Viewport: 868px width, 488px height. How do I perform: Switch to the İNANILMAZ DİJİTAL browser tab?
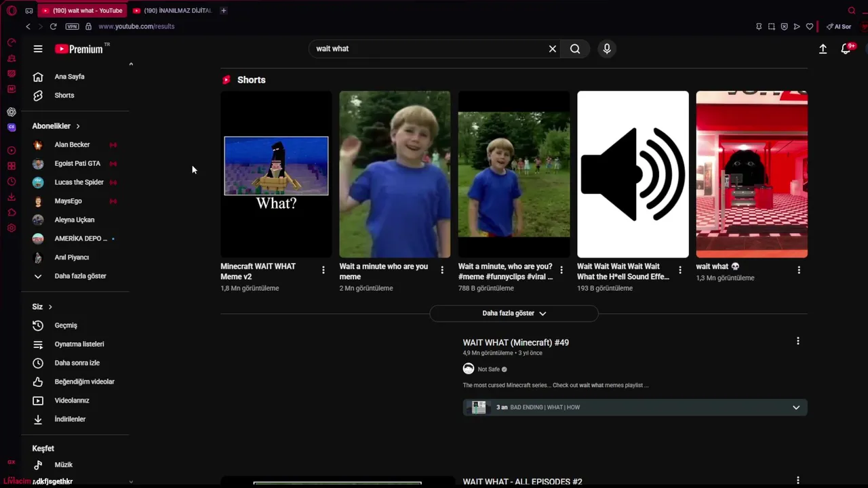coord(173,10)
